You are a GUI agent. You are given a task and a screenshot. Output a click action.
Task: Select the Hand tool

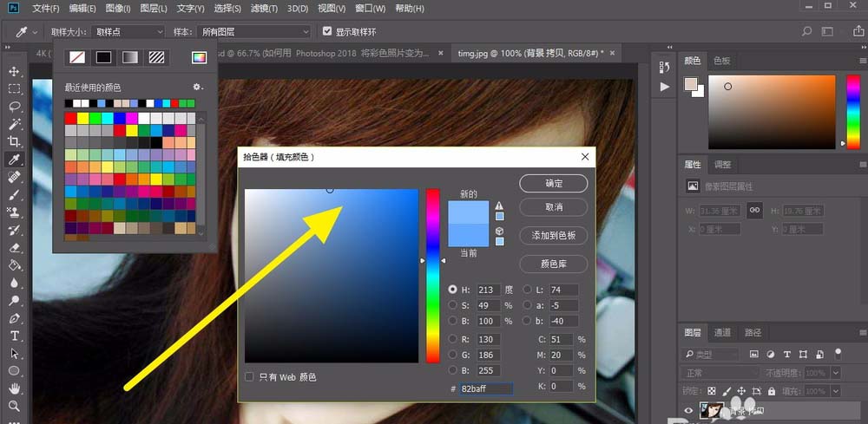click(x=15, y=388)
